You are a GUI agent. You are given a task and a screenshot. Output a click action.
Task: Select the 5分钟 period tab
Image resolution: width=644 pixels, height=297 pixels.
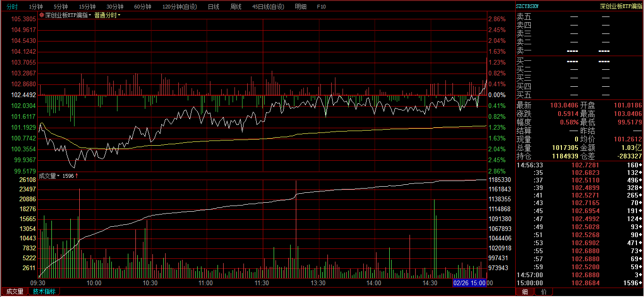60,7
